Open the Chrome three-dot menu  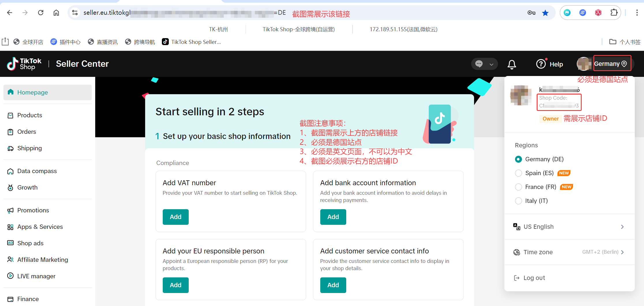coord(637,13)
